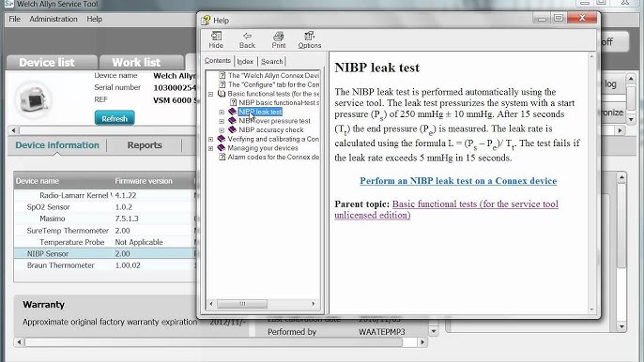Open the File menu in Service Tool
This screenshot has width=644, height=362.
pos(14,19)
